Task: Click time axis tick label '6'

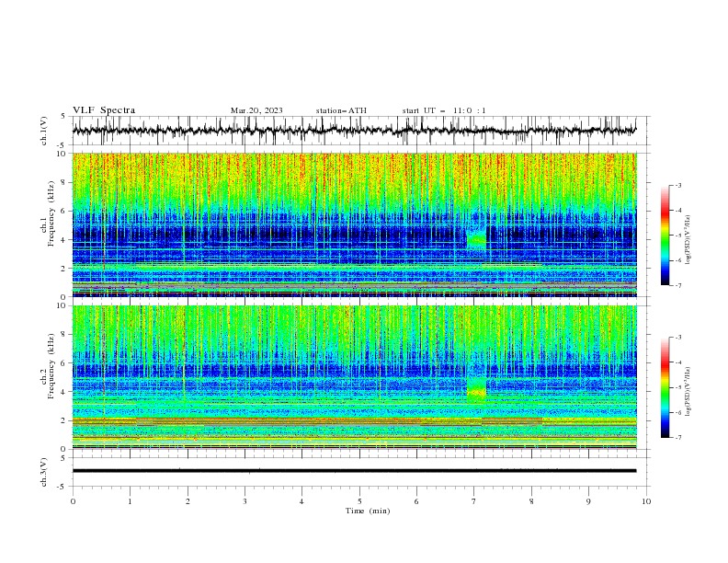Action: (416, 501)
